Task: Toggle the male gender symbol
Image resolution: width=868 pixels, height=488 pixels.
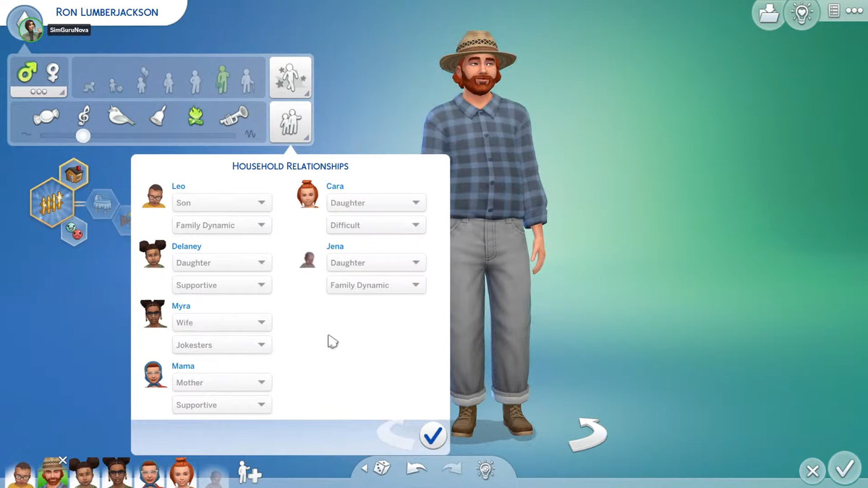Action: 27,72
